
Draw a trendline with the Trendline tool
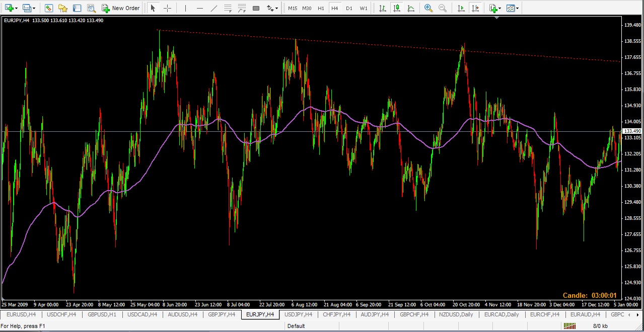pyautogui.click(x=214, y=8)
